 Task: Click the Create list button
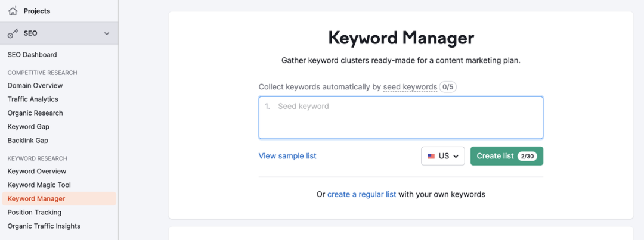coord(506,156)
